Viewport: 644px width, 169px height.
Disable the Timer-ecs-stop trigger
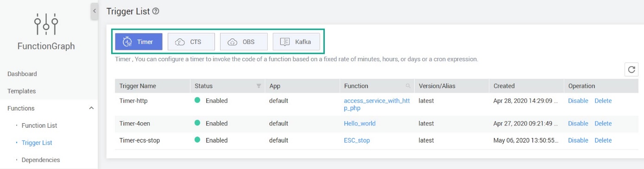pos(578,140)
